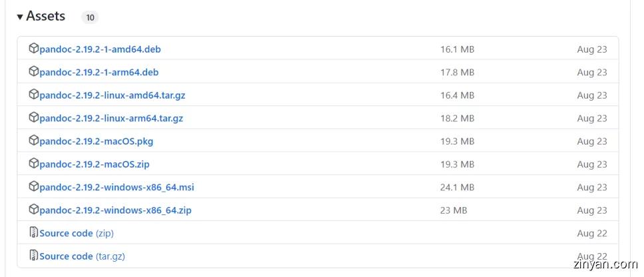Download pandoc-2.19.2-1-amd64.deb
The width and height of the screenshot is (644, 277).
pos(100,49)
